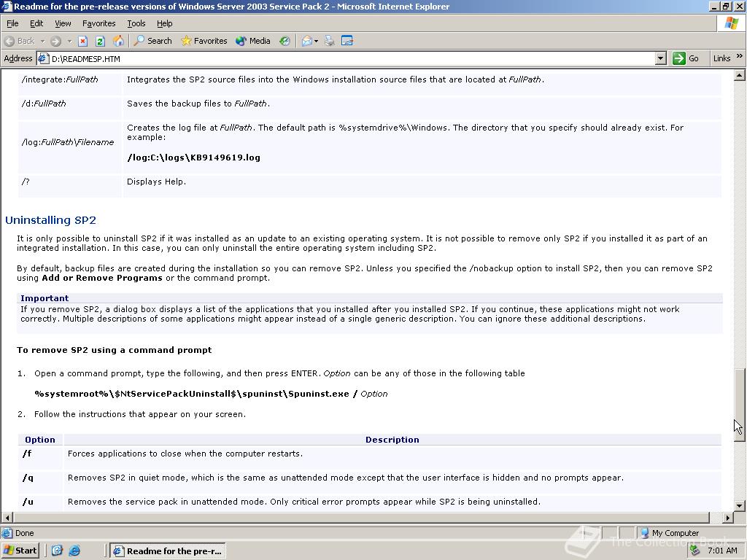Click the Description column header
The height and width of the screenshot is (560, 747).
pyautogui.click(x=392, y=440)
